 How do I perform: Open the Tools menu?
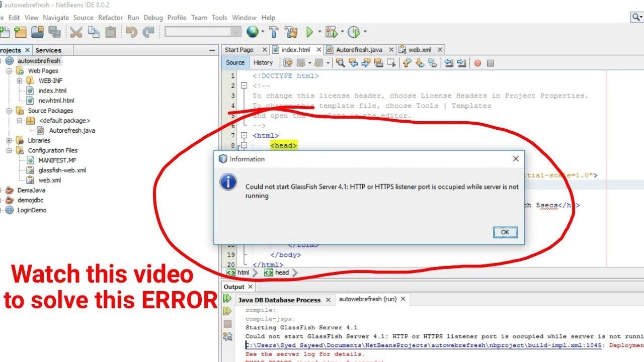pyautogui.click(x=219, y=18)
